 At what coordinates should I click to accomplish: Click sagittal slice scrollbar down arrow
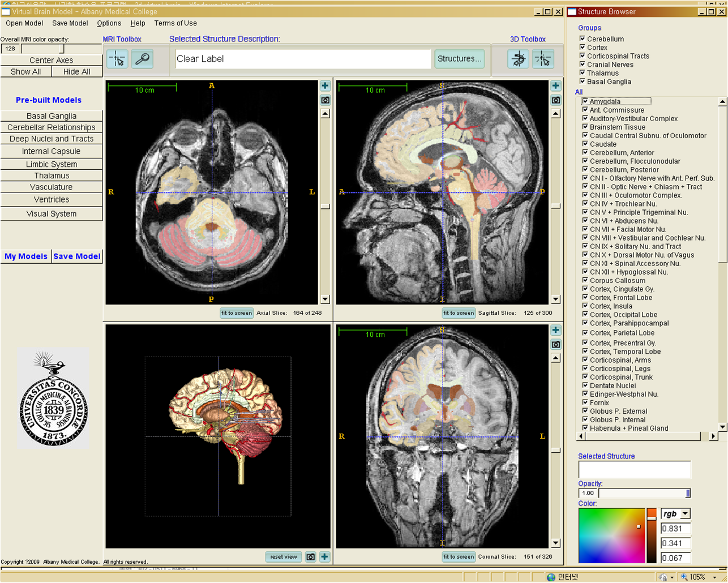tap(555, 299)
